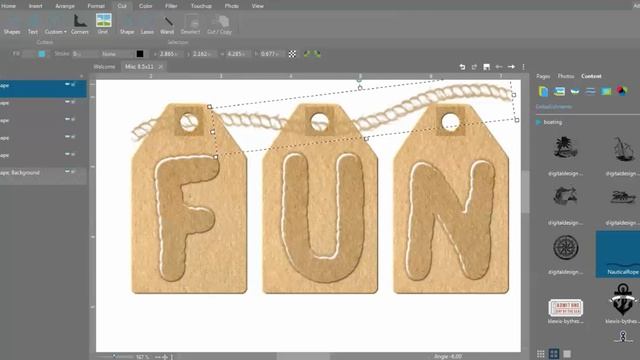Open the Format ribbon tab

96,6
